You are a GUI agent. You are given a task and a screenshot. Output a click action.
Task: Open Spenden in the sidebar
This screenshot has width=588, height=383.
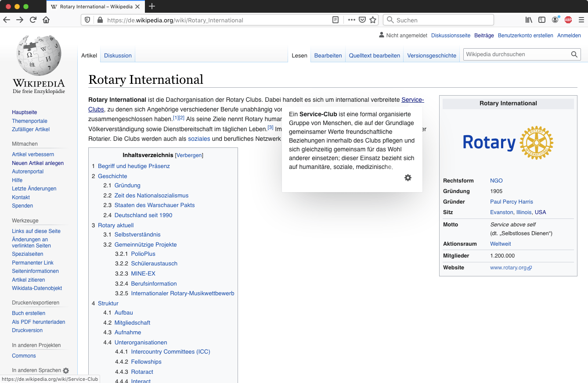(22, 206)
